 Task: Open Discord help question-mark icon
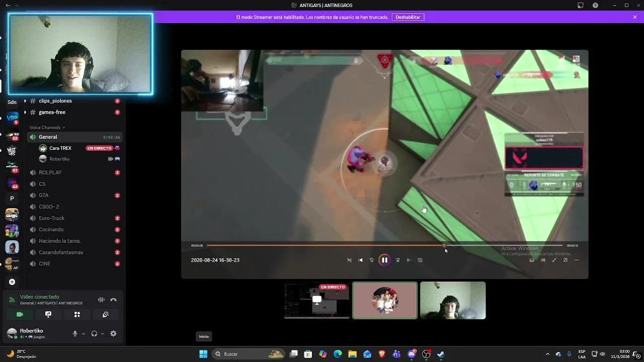tap(596, 5)
